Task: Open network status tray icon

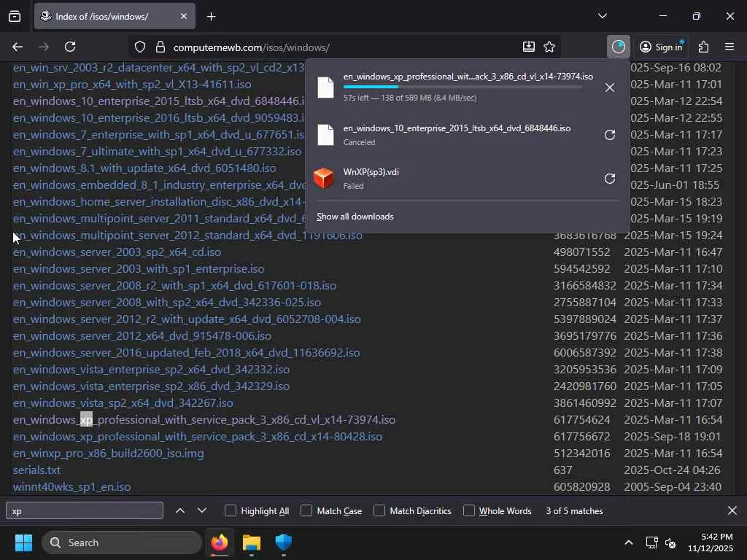Action: (651, 542)
